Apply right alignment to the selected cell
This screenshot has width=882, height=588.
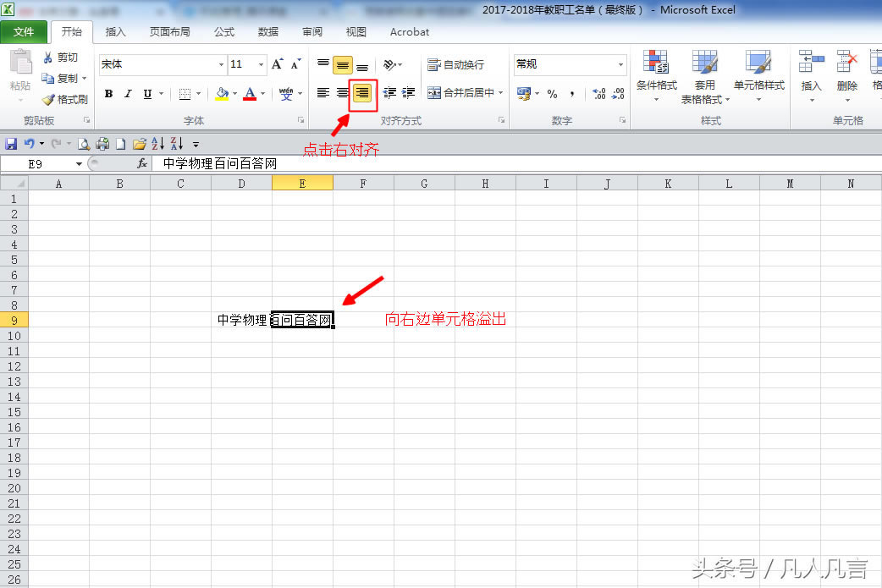(x=362, y=94)
